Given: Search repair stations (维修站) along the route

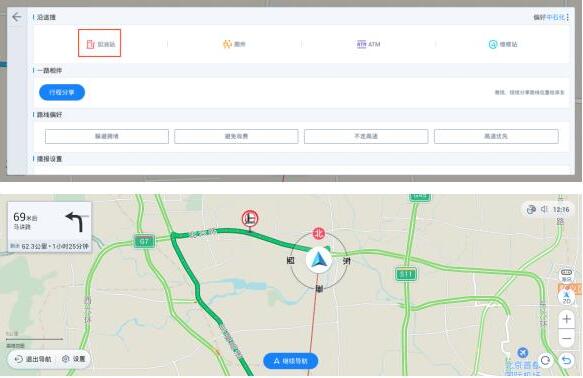Looking at the screenshot, I should [x=503, y=44].
